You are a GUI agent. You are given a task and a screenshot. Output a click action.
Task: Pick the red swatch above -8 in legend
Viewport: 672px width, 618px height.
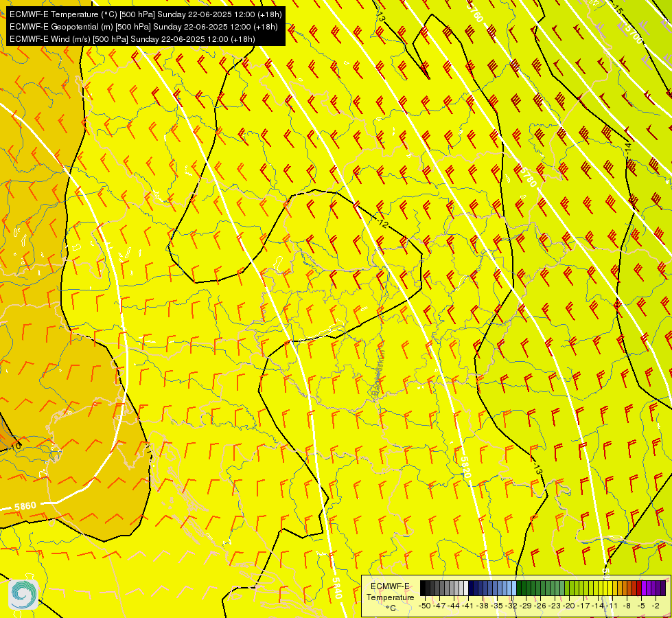pos(629,588)
